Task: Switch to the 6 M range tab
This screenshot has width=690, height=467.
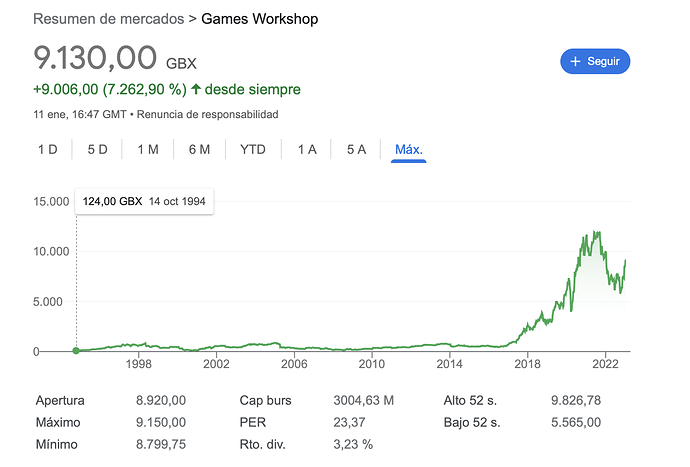Action: click(199, 150)
